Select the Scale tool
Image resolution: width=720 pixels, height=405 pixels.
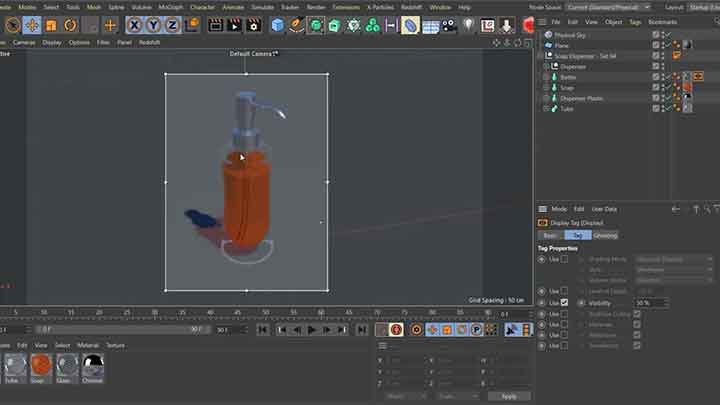51,25
